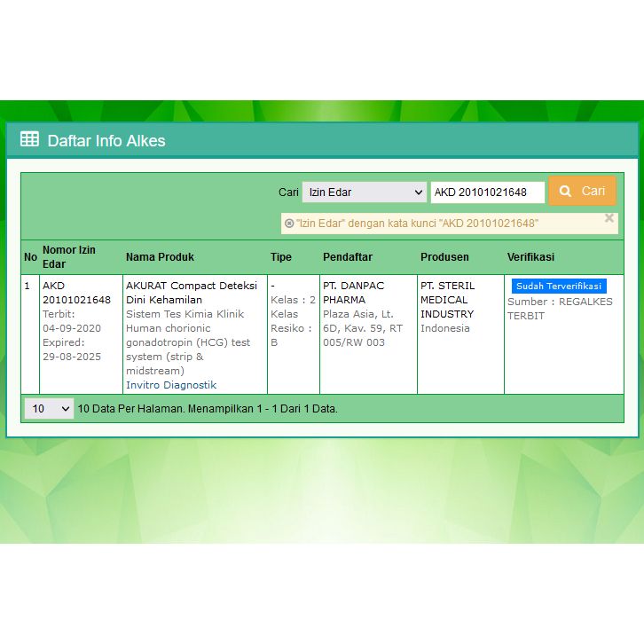Click the Nomor Izin Edar column header
Image resolution: width=644 pixels, height=644 pixels.
point(69,256)
